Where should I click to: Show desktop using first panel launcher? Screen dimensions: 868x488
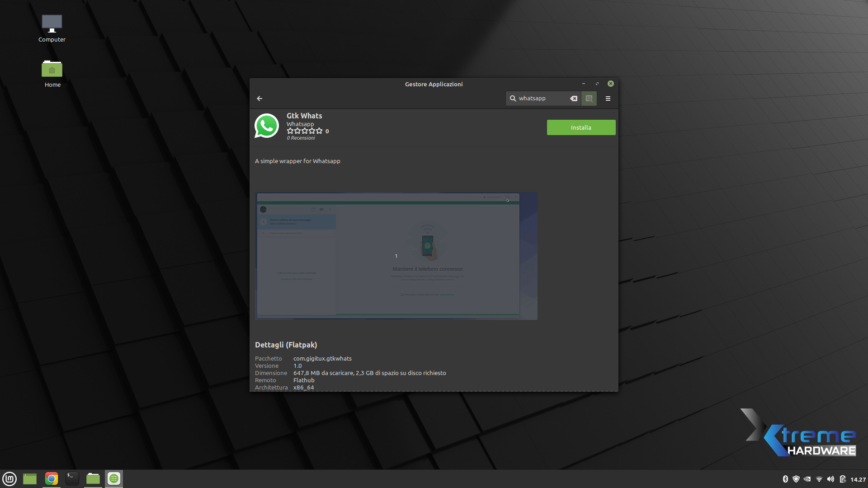[x=30, y=479]
